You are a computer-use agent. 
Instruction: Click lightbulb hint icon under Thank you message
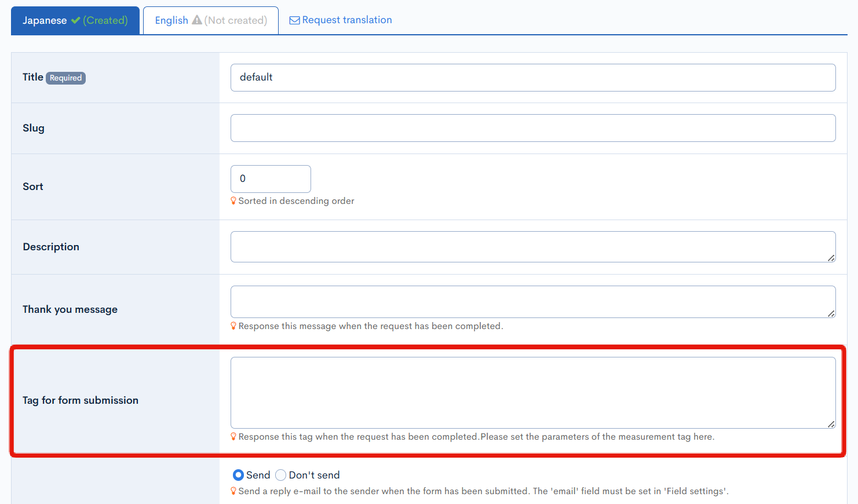233,326
